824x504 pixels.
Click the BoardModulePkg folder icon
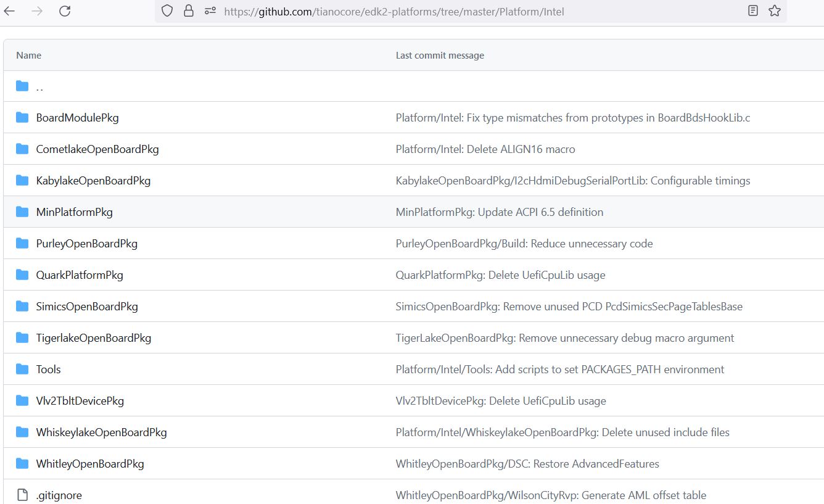22,117
